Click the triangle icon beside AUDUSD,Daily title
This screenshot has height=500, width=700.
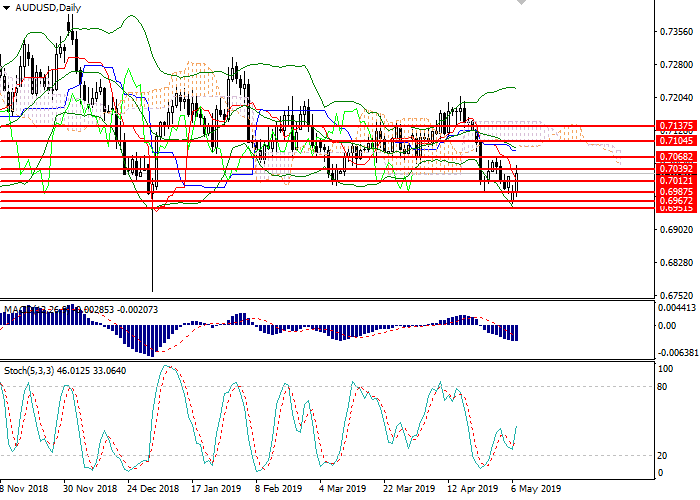pyautogui.click(x=6, y=8)
